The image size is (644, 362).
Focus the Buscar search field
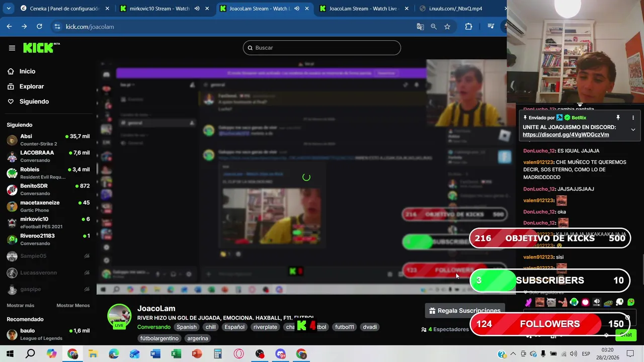click(322, 48)
